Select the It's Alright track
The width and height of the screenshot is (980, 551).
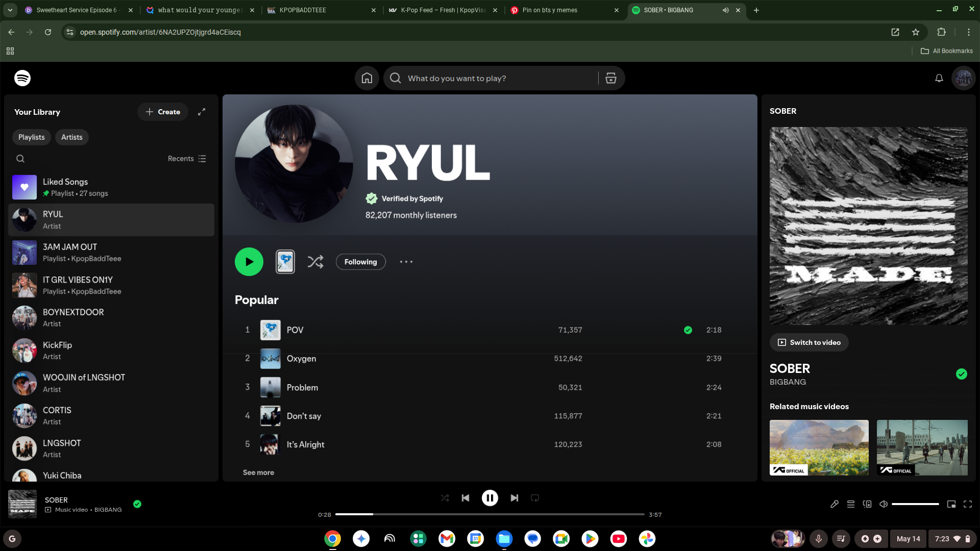490,444
